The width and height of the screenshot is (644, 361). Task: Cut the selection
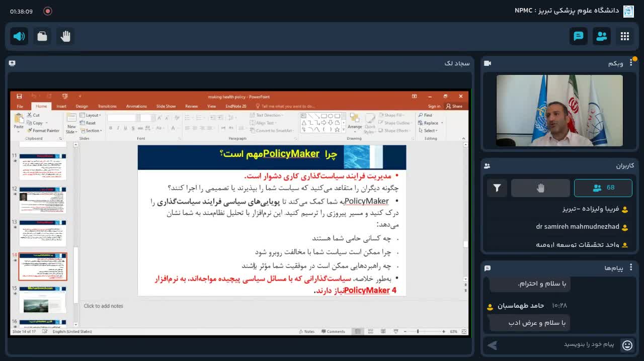click(33, 115)
